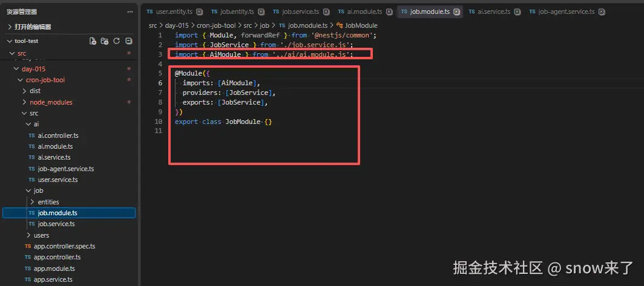Collapse the day-015 folder
The height and width of the screenshot is (286, 644).
pyautogui.click(x=16, y=69)
